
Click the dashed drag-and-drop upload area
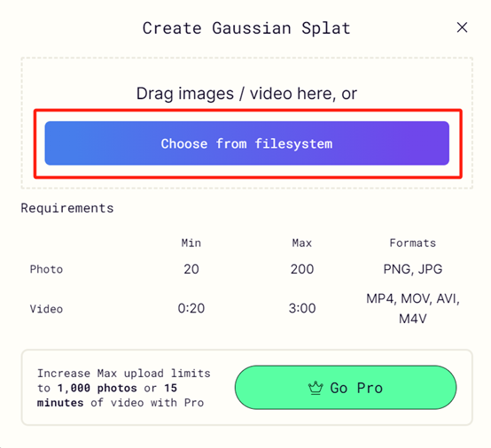(x=246, y=123)
